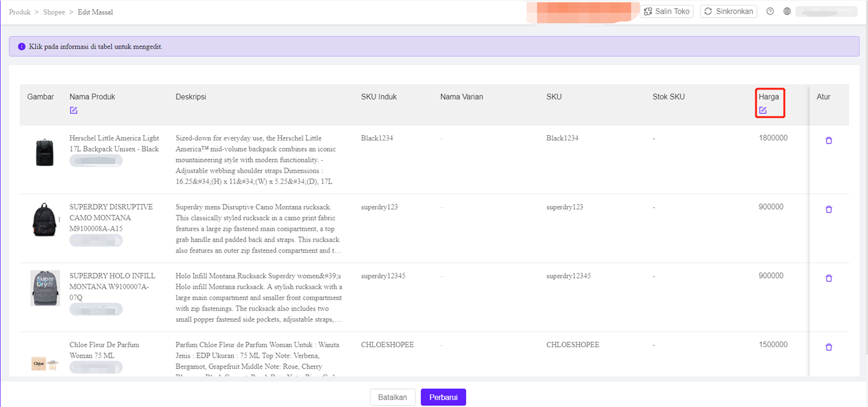The width and height of the screenshot is (868, 407).
Task: Click the Sinkronkan button
Action: coord(729,11)
